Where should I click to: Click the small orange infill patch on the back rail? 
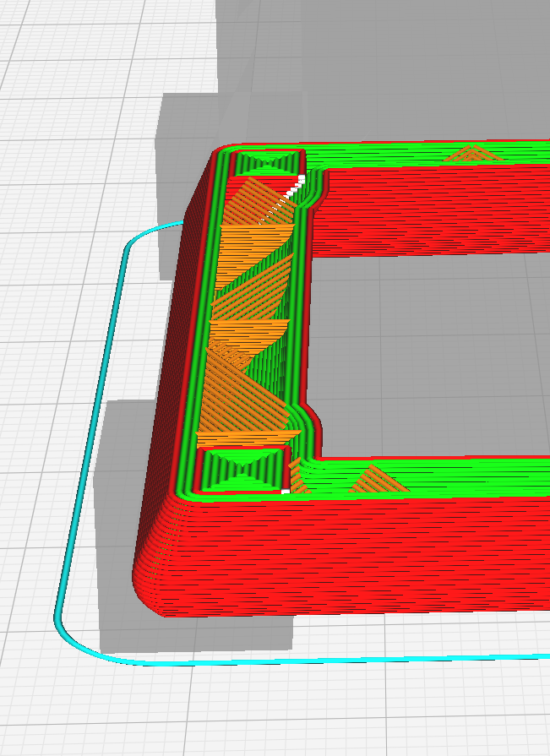473,154
